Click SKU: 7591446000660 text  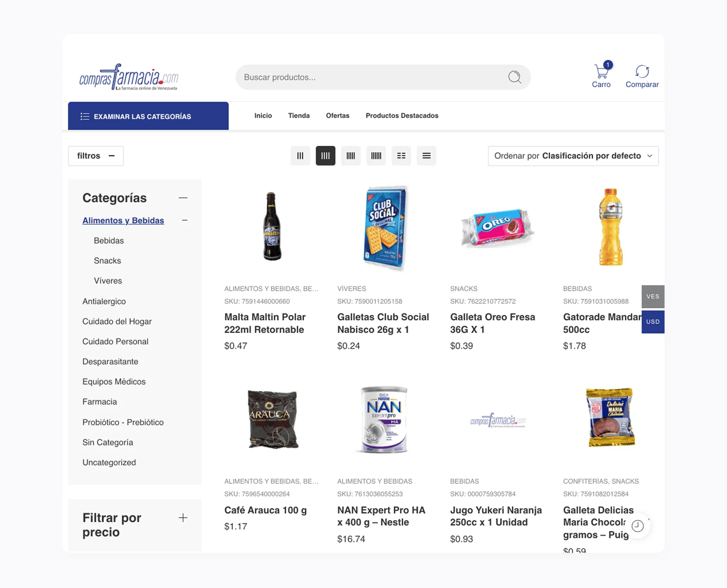[x=257, y=301]
